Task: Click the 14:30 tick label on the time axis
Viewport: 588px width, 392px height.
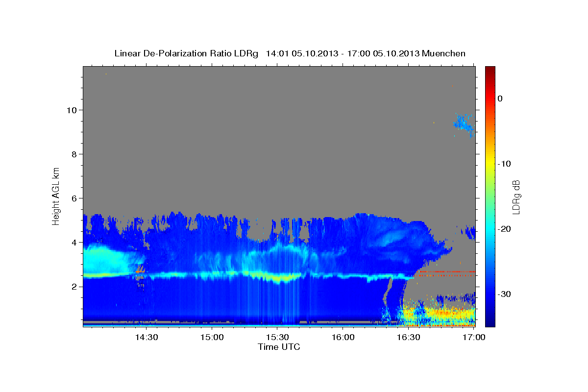Action: (146, 338)
